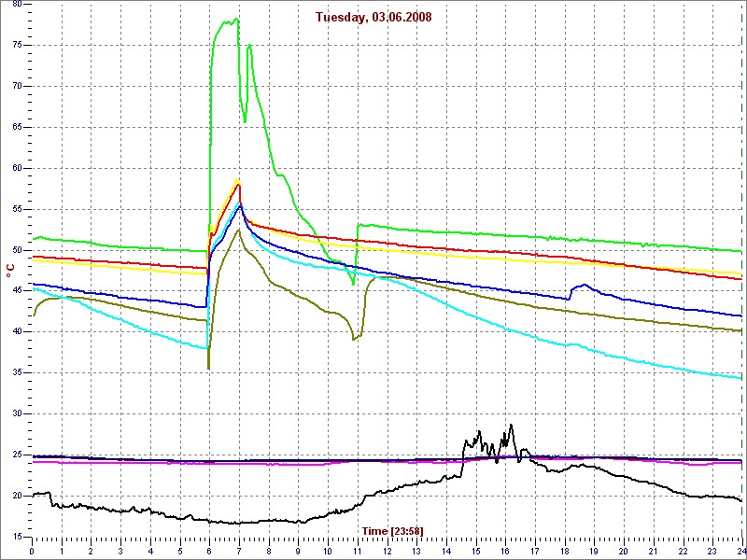Click the hour 12 label on time axis
Image resolution: width=747 pixels, height=560 pixels.
coord(387,552)
